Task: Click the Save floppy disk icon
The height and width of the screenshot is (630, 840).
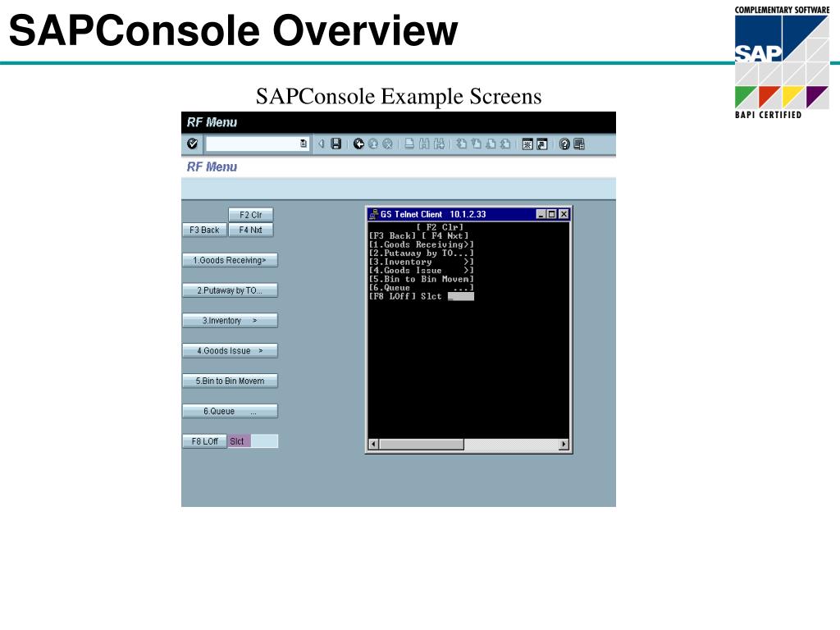Action: coord(336,144)
